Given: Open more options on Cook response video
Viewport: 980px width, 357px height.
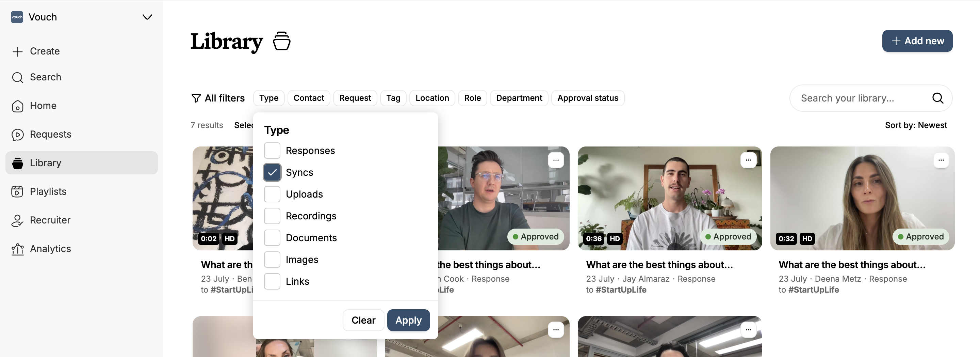Looking at the screenshot, I should (x=556, y=160).
